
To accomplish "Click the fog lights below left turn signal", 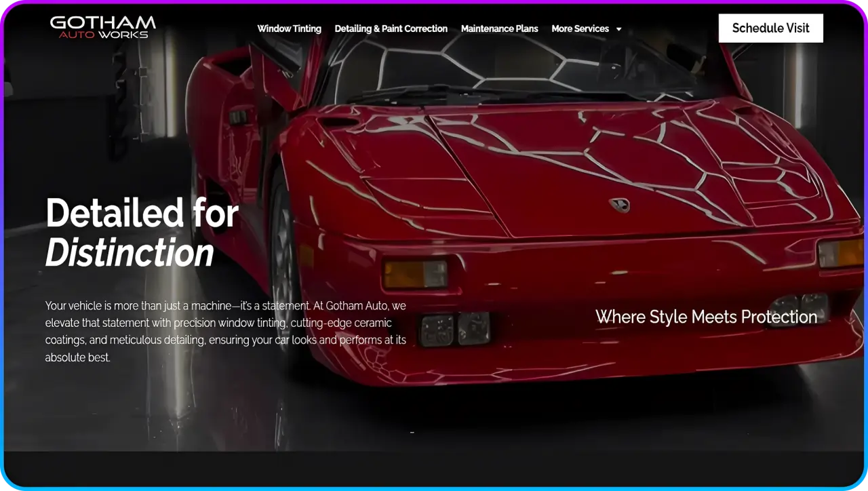I will [454, 329].
